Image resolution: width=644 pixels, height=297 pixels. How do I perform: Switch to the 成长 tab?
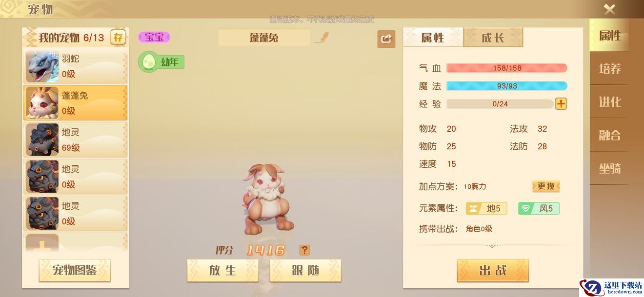coord(493,38)
